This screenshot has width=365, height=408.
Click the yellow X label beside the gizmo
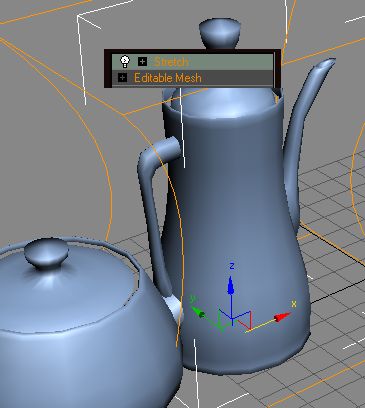point(294,304)
